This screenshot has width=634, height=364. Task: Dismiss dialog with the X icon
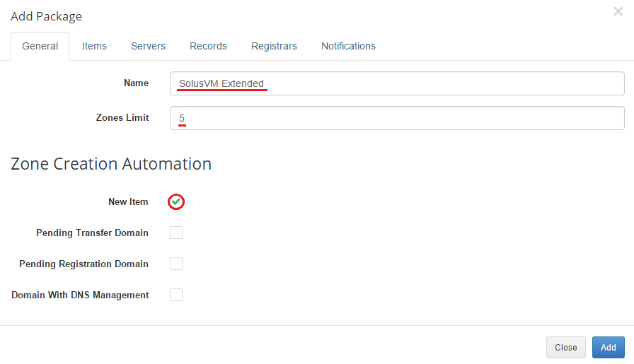[x=618, y=11]
